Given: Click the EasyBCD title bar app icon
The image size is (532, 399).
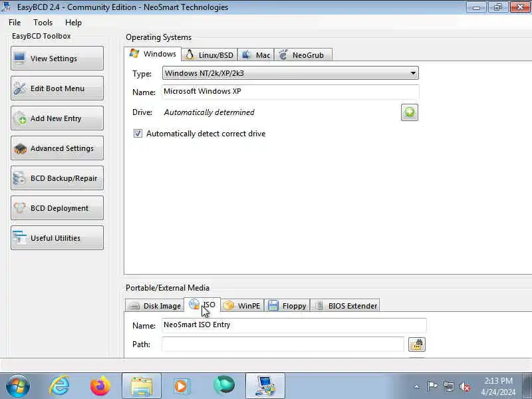Looking at the screenshot, I should coord(6,6).
